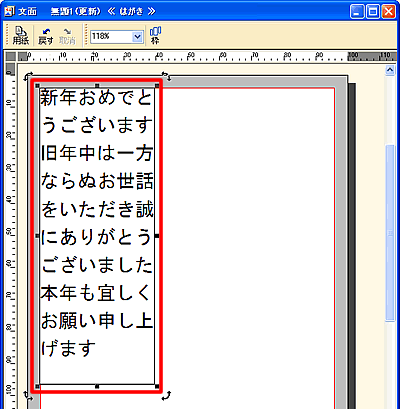400x409 pixels.
Task: Click the left-middle resize handle of text frame
Action: 37,236
